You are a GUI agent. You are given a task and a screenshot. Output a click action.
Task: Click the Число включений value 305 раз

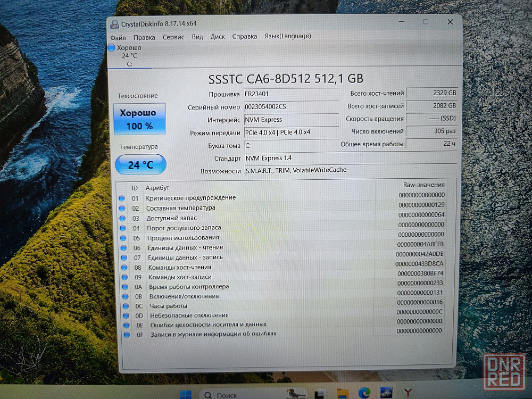pyautogui.click(x=431, y=131)
